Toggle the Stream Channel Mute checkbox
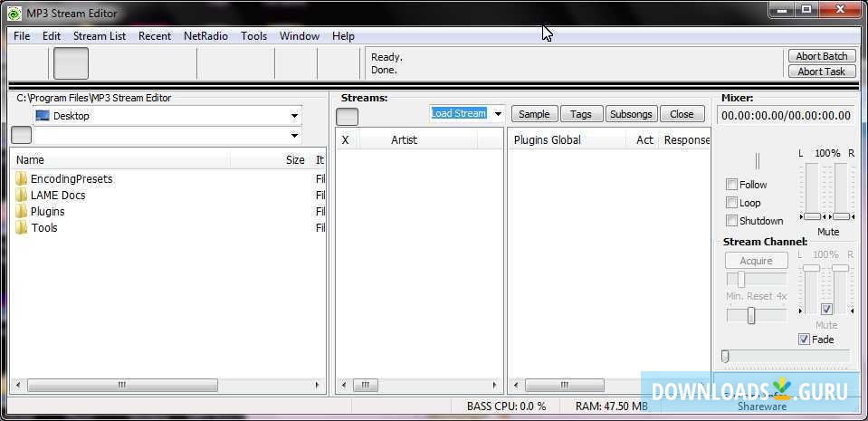The image size is (868, 421). (x=826, y=309)
